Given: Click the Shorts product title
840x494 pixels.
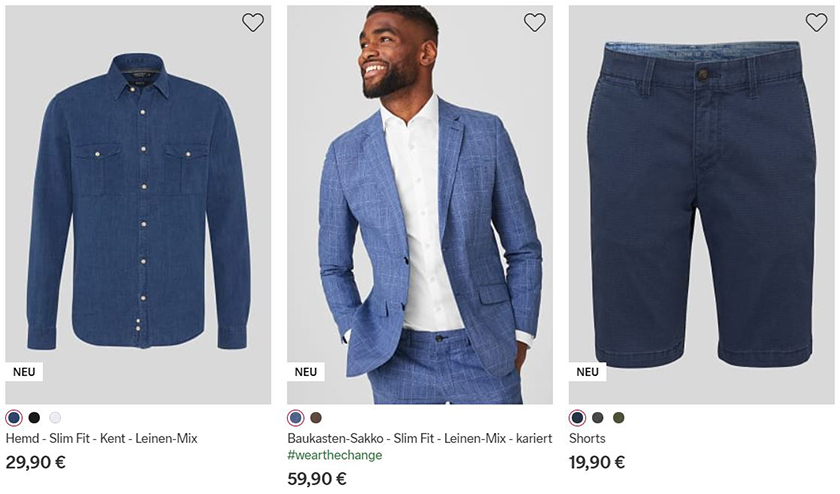Looking at the screenshot, I should [587, 439].
